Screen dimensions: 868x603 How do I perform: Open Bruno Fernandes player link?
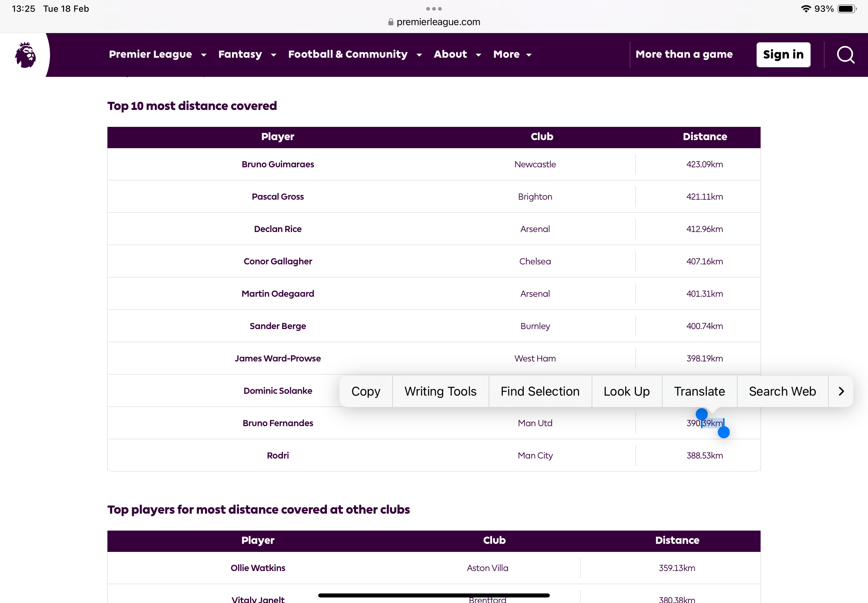pyautogui.click(x=278, y=423)
